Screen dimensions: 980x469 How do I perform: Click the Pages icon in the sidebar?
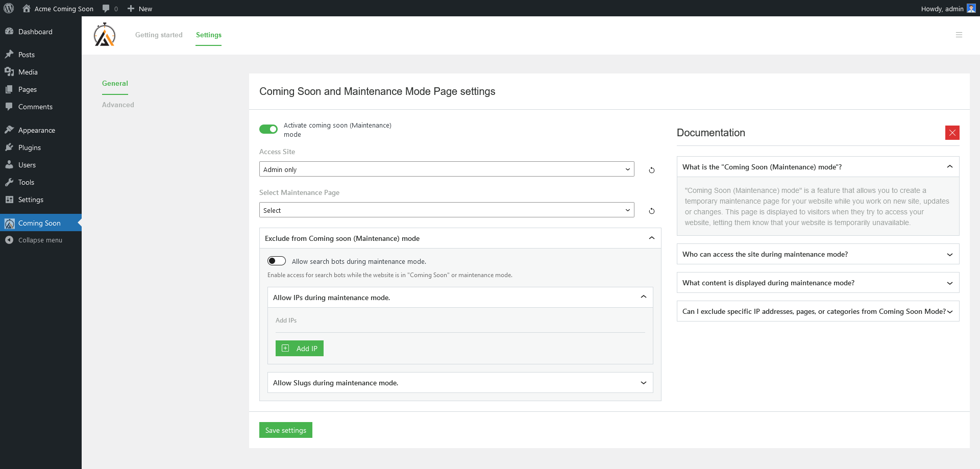click(x=9, y=89)
